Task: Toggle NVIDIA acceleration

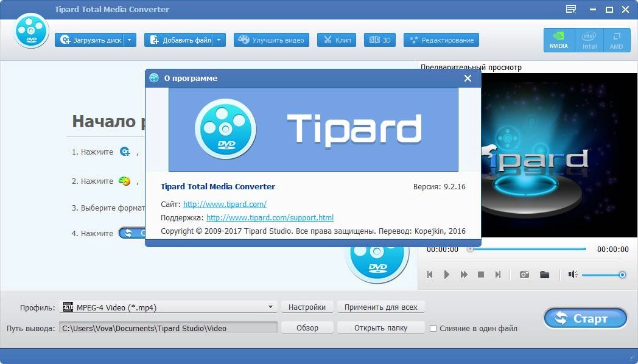Action: click(559, 40)
